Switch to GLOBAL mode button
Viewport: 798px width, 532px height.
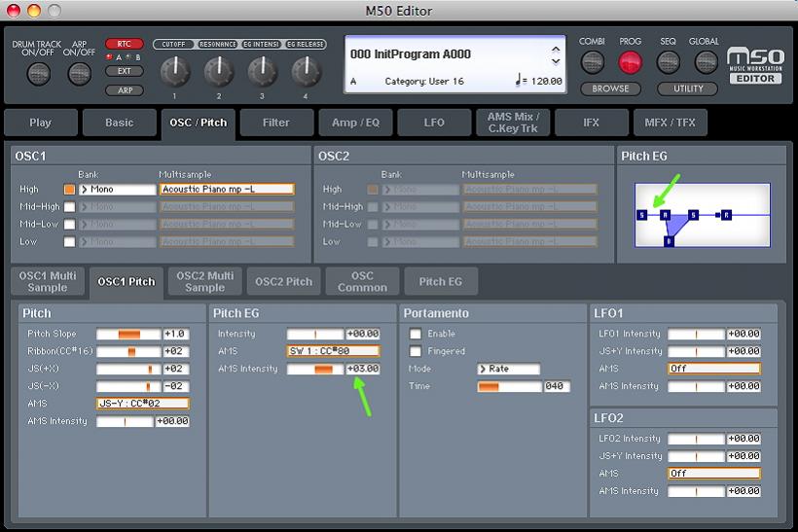[x=706, y=62]
